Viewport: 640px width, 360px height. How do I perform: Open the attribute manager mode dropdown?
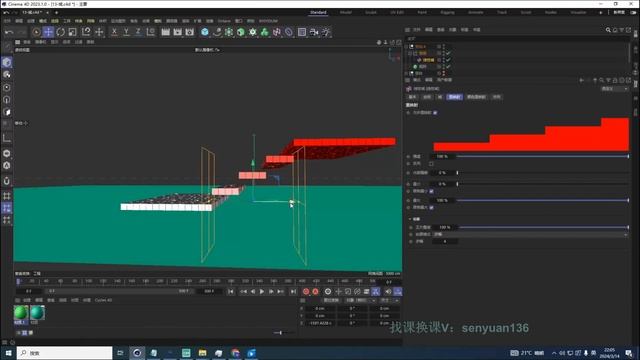(x=614, y=89)
